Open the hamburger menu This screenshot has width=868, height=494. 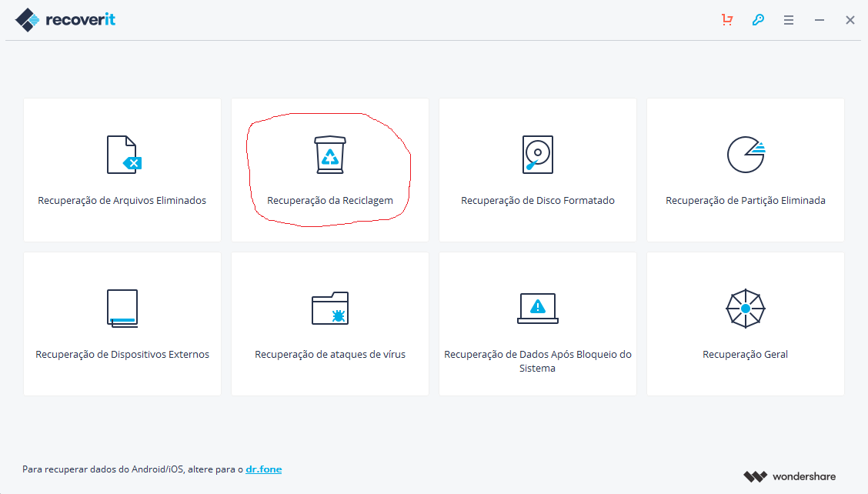pyautogui.click(x=789, y=20)
